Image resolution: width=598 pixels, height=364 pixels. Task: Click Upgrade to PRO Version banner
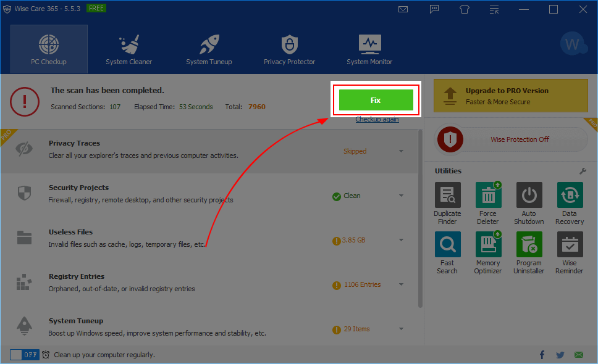pos(511,96)
